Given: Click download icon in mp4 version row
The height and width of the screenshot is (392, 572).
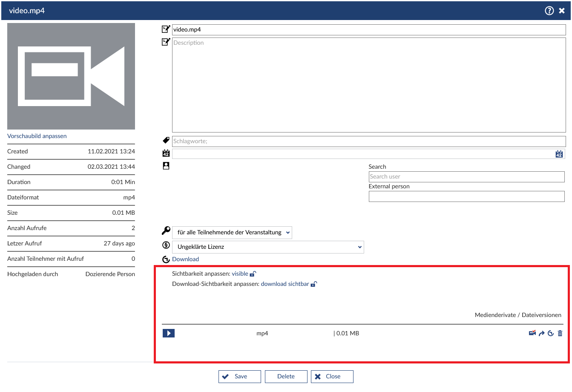Looking at the screenshot, I should 551,334.
